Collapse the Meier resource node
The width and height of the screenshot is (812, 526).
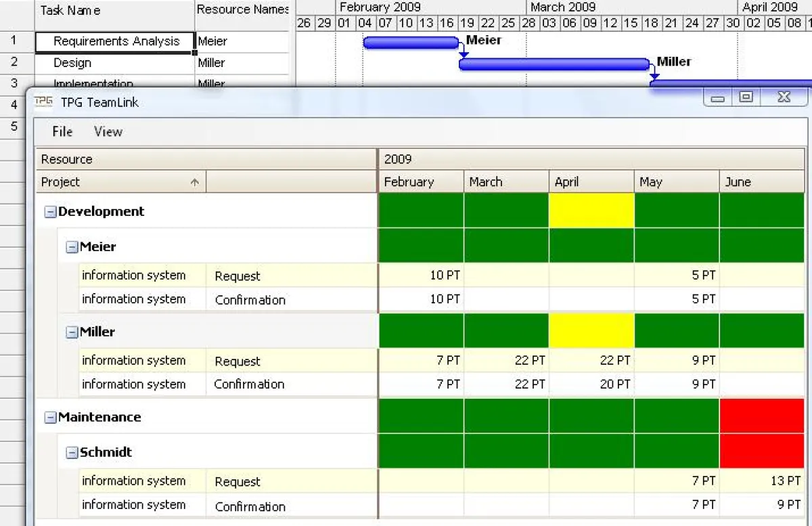pos(72,247)
